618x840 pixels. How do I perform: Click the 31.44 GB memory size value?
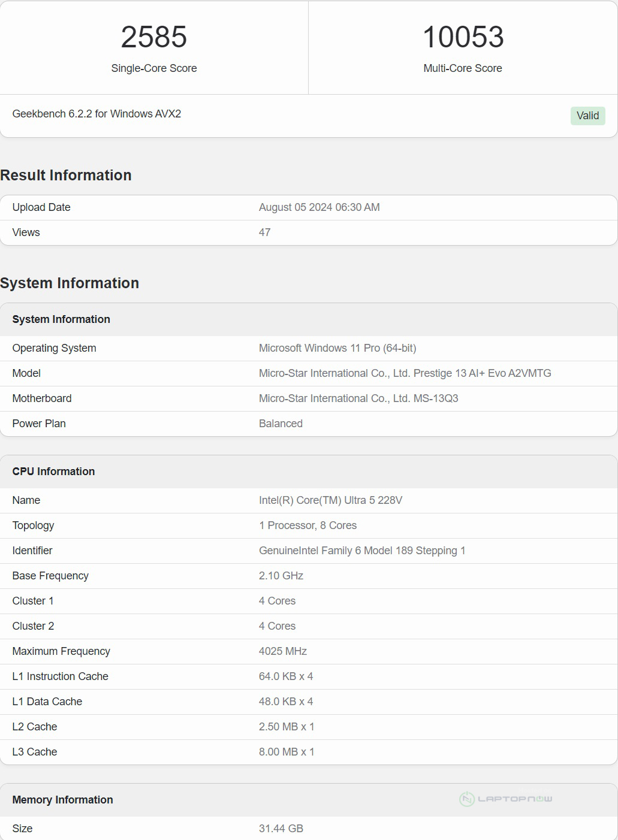point(281,829)
